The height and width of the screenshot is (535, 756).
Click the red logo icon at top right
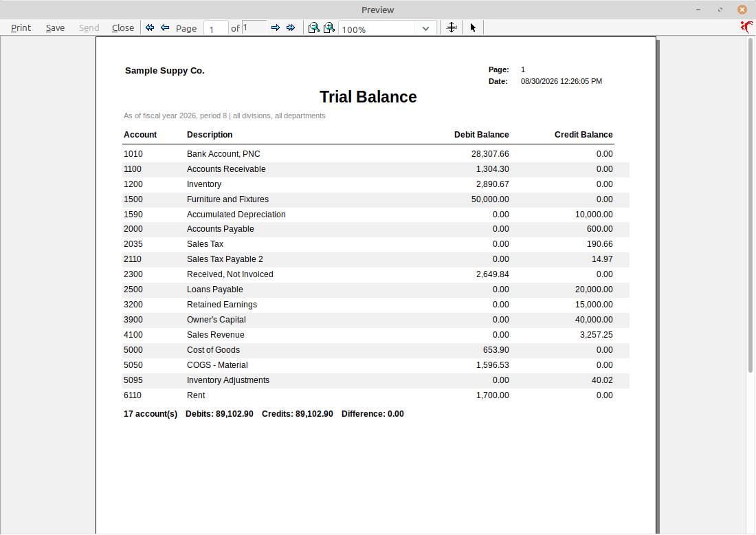coord(746,27)
